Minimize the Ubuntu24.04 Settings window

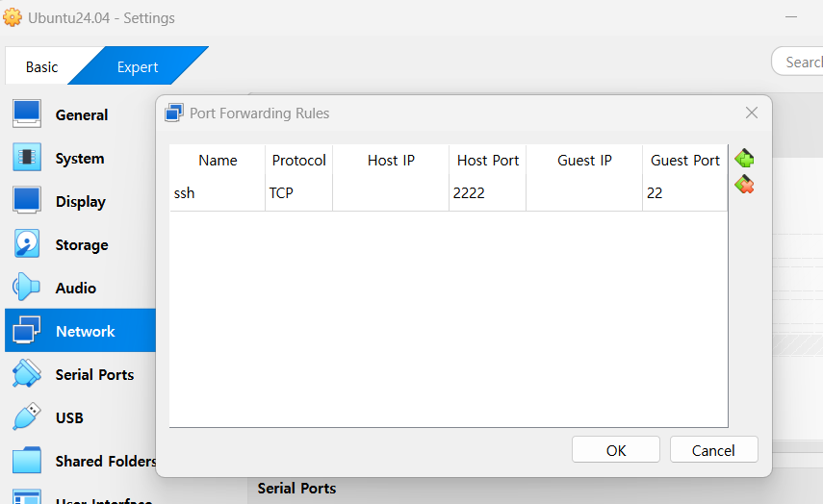[791, 17]
